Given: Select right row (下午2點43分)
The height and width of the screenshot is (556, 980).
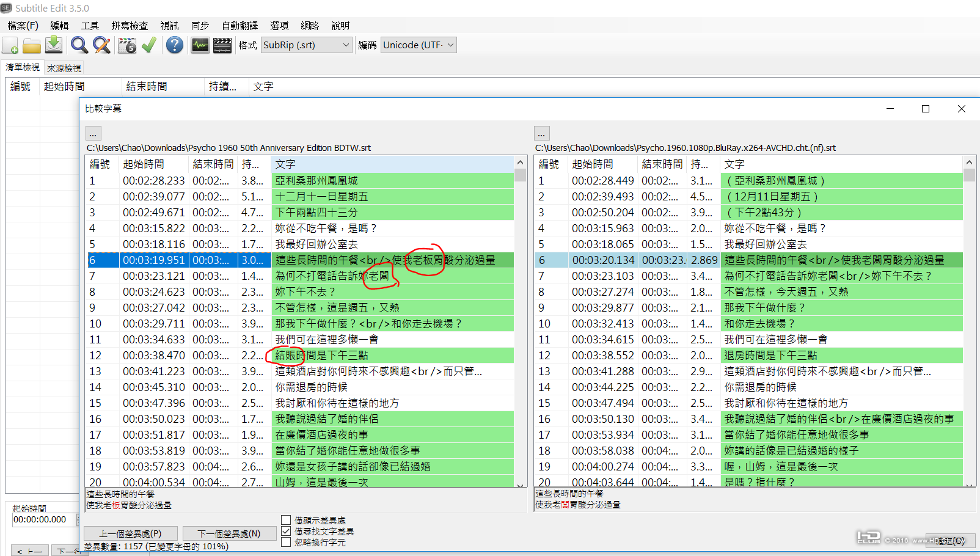Looking at the screenshot, I should click(x=749, y=213).
